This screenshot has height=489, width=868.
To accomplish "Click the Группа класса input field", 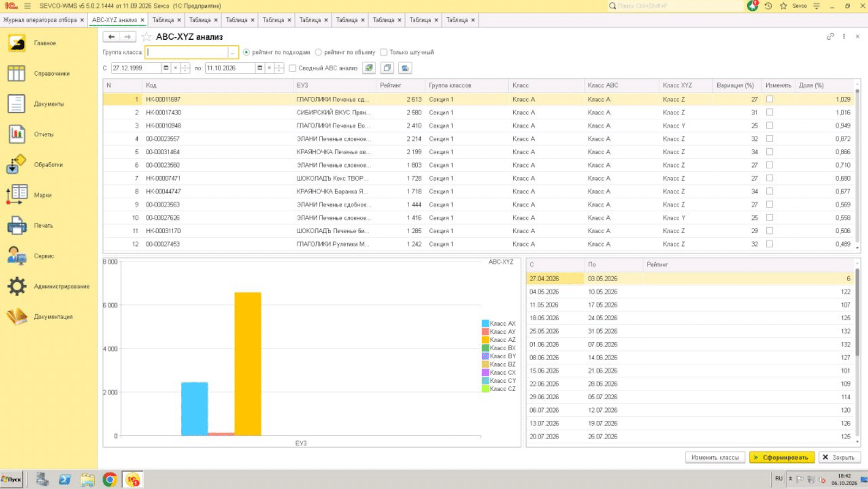I will [187, 52].
